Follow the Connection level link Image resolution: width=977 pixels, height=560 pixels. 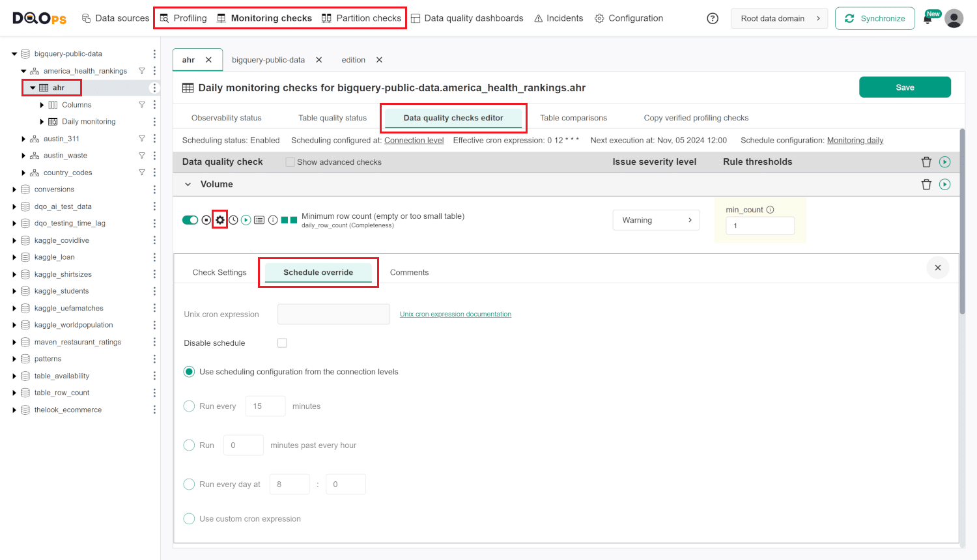[x=414, y=140]
